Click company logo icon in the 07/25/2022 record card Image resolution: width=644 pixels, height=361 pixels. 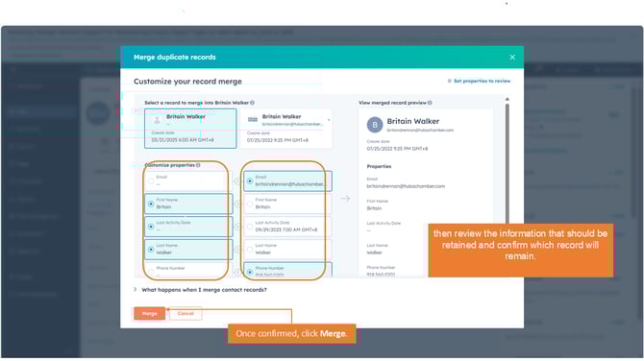click(253, 119)
